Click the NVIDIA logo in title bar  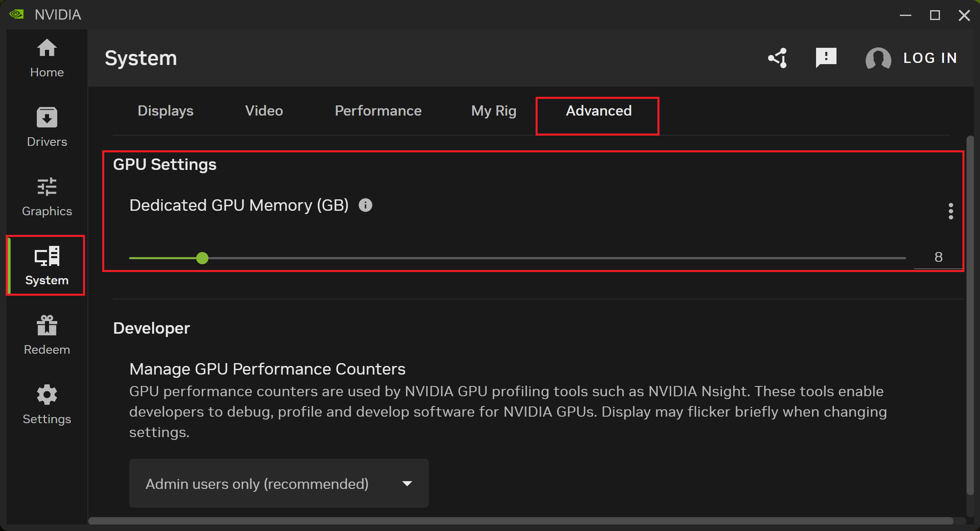click(x=17, y=15)
